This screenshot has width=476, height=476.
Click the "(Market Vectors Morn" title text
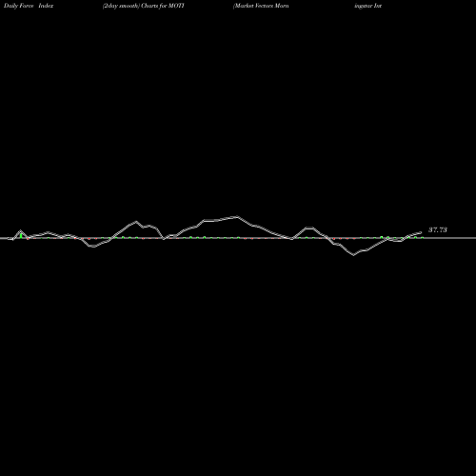(261, 6)
